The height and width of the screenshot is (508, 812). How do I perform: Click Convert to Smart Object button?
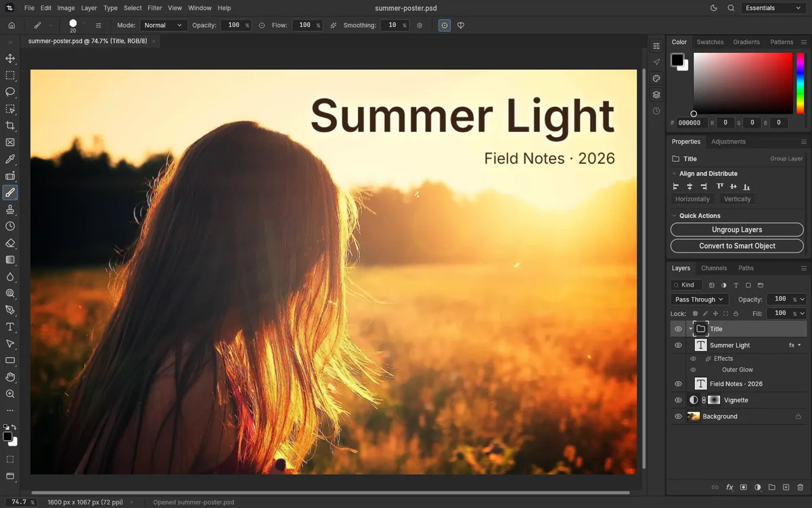point(737,246)
